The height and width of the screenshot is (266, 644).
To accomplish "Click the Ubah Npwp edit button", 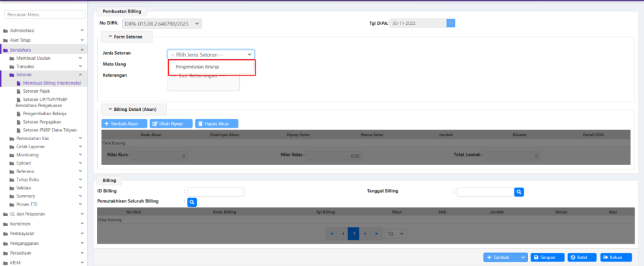I will (x=171, y=124).
